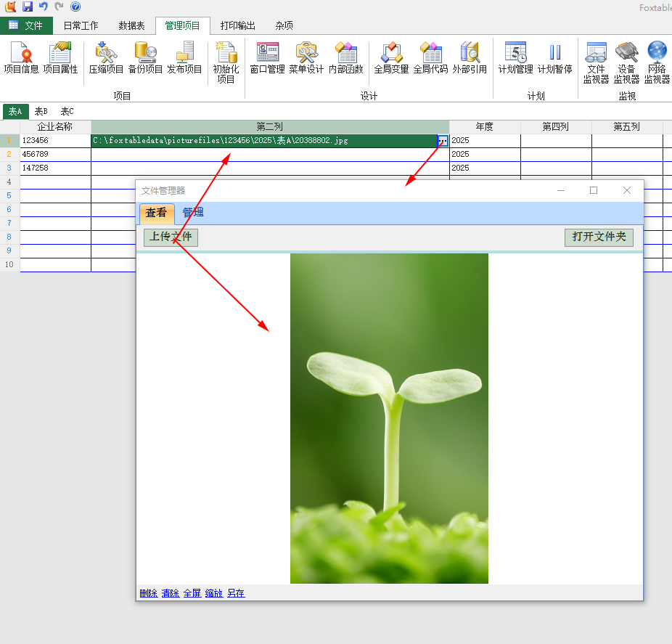Switch to 表B table tab
The width and height of the screenshot is (672, 644).
[x=41, y=112]
